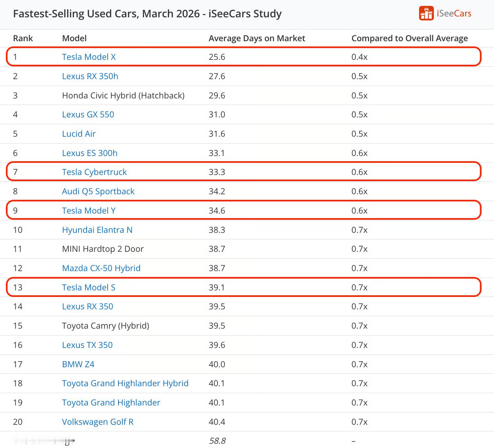
Task: Select rank number 10 beside Hyundai Elantra N
Action: pyautogui.click(x=18, y=230)
